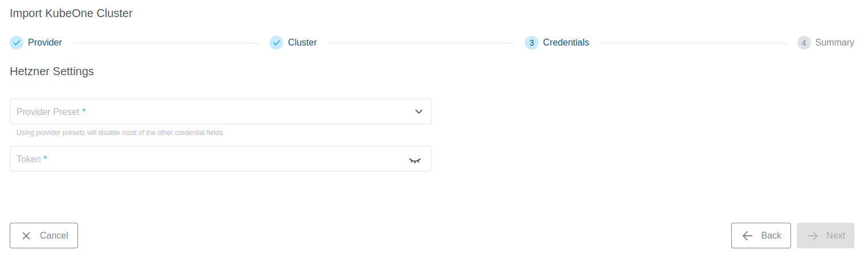Click the right arrow icon on Next
This screenshot has width=868, height=262.
(x=813, y=236)
